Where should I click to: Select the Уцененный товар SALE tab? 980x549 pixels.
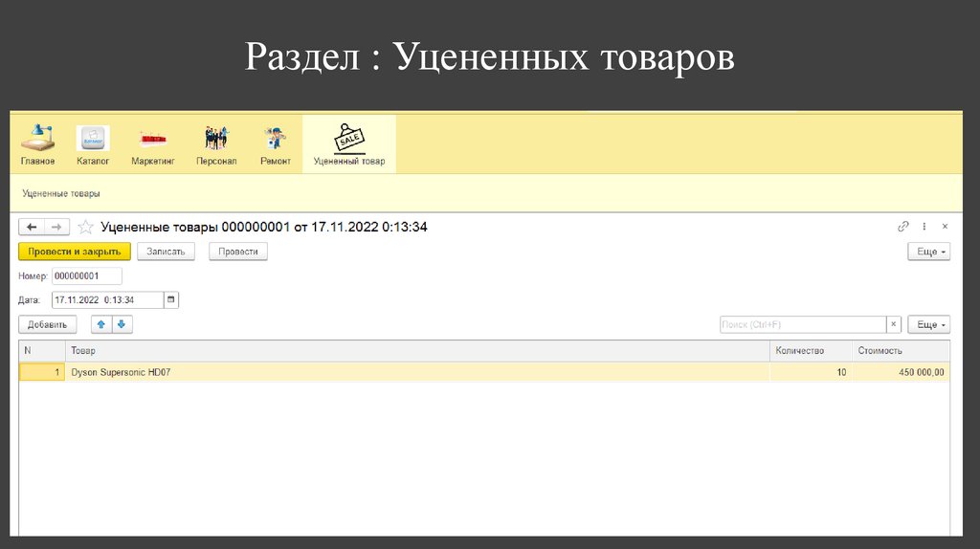pyautogui.click(x=349, y=144)
